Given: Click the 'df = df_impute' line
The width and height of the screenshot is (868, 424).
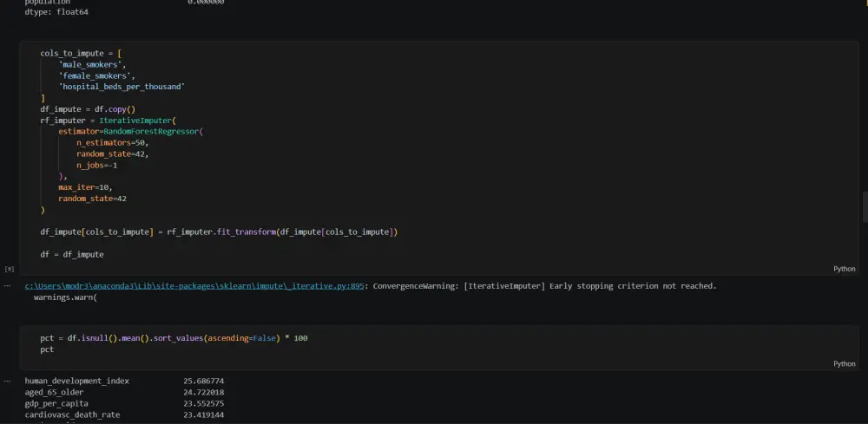Looking at the screenshot, I should pyautogui.click(x=72, y=254).
